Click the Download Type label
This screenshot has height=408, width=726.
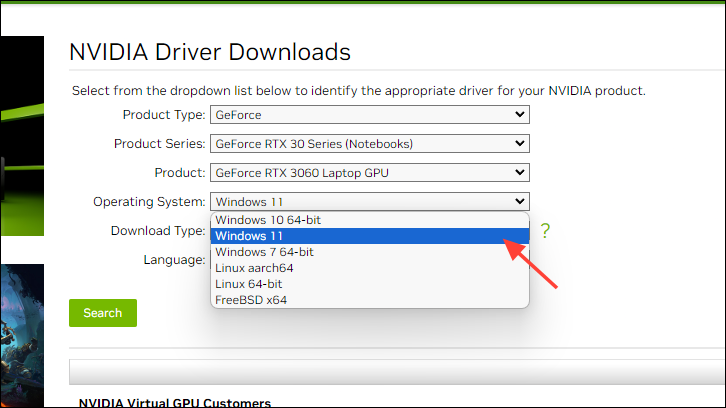click(x=158, y=231)
